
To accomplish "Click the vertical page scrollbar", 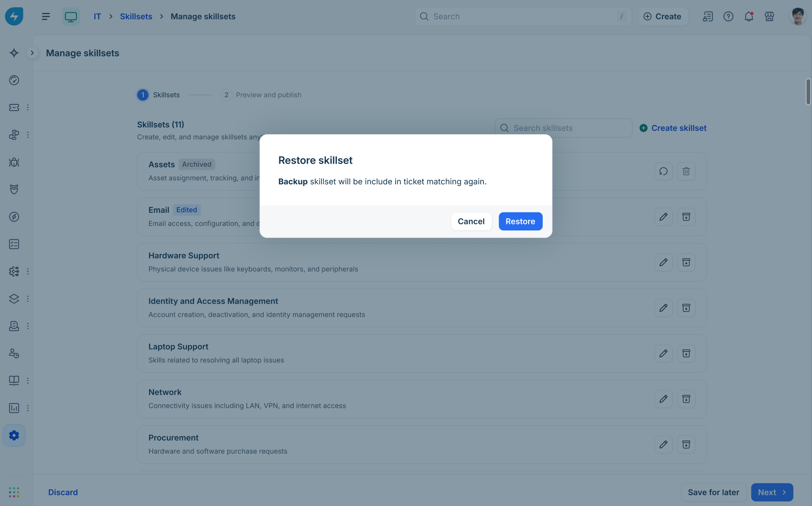I will point(808,92).
